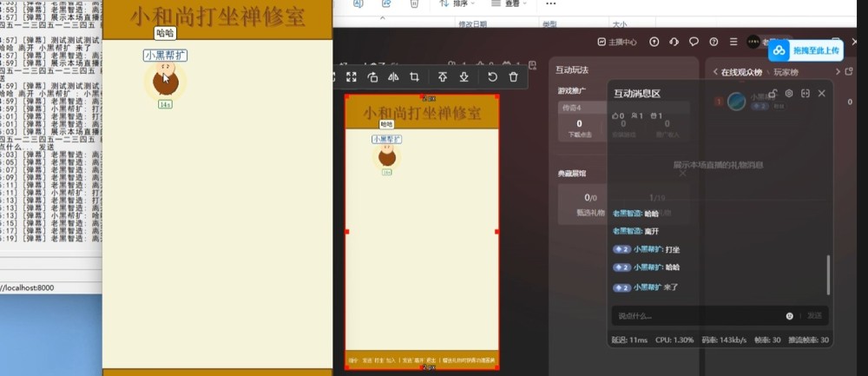Click 典藏展馆 section label
Viewport: 868px width, 376px height.
pos(572,174)
